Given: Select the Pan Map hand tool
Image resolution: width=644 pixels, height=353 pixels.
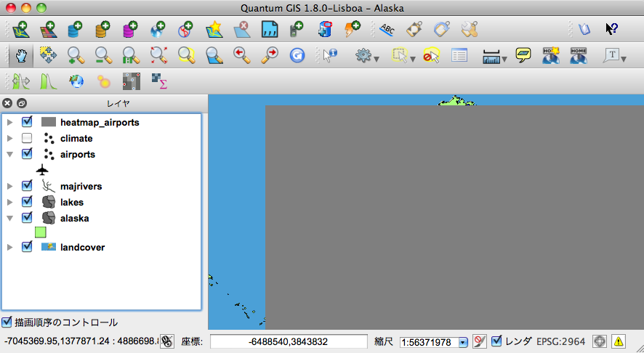Looking at the screenshot, I should [x=21, y=55].
